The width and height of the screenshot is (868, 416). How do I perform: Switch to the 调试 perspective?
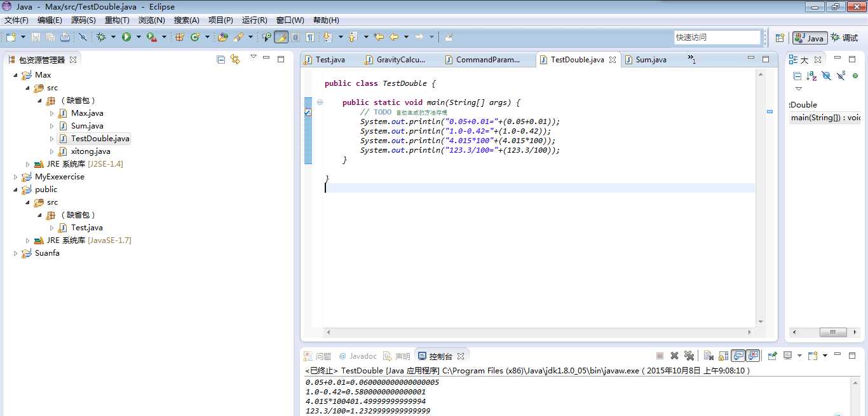click(844, 38)
